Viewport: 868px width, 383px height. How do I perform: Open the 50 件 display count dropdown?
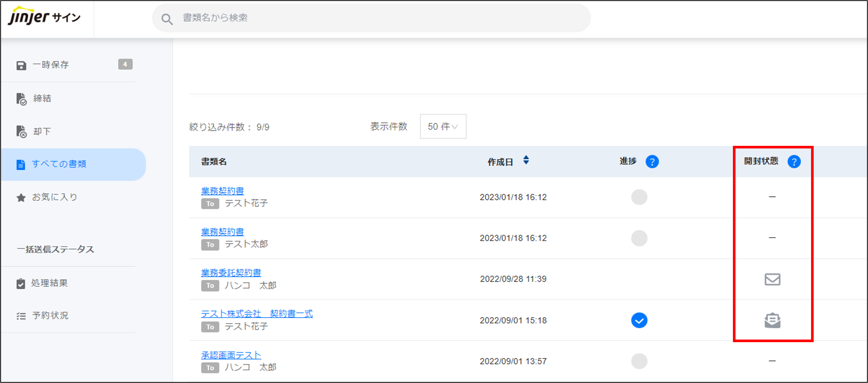pos(443,127)
